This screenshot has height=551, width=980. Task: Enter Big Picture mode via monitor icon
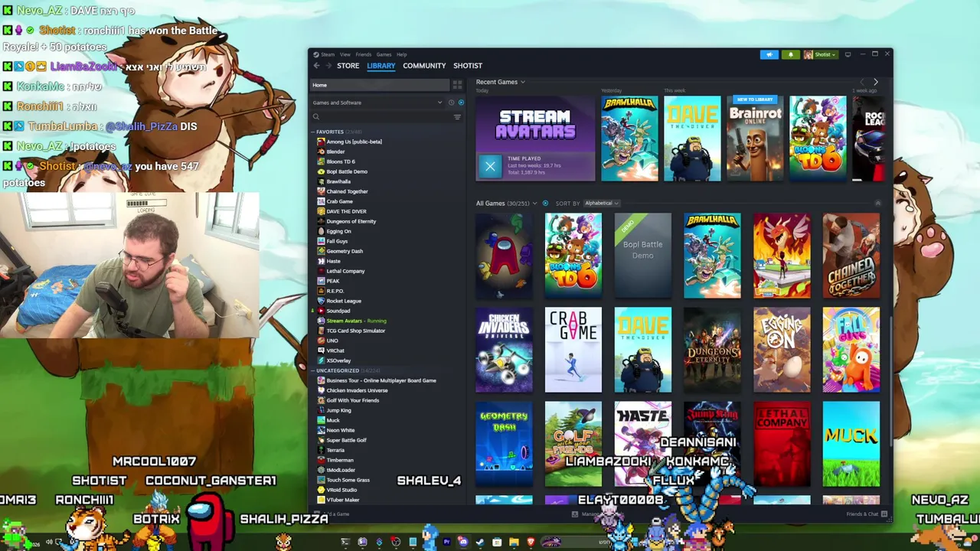pos(848,54)
